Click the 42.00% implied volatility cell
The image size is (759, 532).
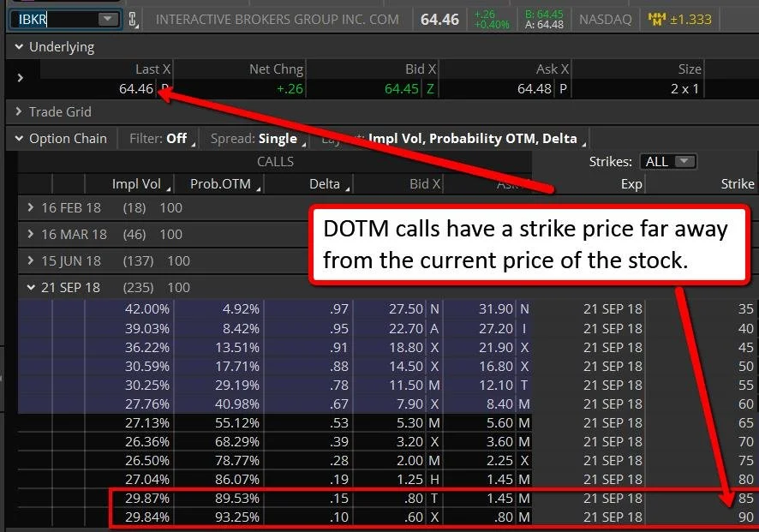tap(147, 309)
